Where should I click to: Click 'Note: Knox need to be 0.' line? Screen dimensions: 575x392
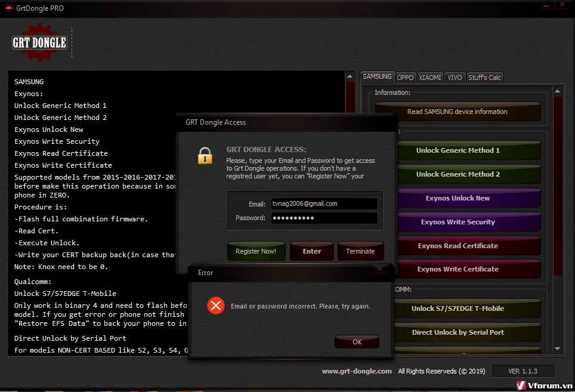[x=61, y=267]
